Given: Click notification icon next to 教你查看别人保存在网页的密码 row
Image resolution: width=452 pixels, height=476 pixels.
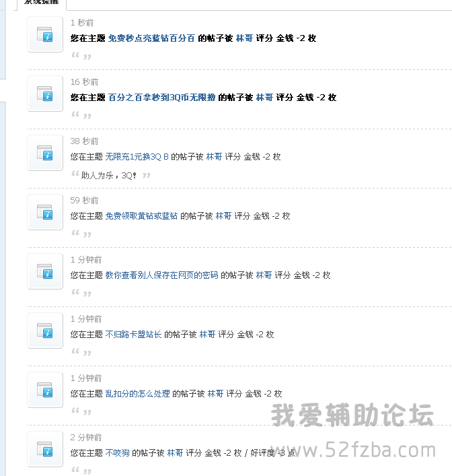Looking at the screenshot, I should click(45, 271).
